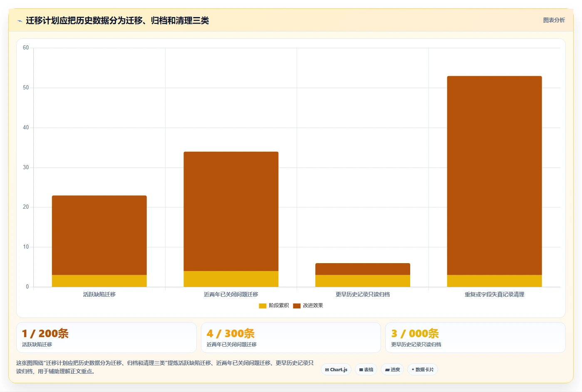
Task: Click the chart title 迁移计划应把历史数据分为迁移、归档和清理三类
Action: pos(117,20)
